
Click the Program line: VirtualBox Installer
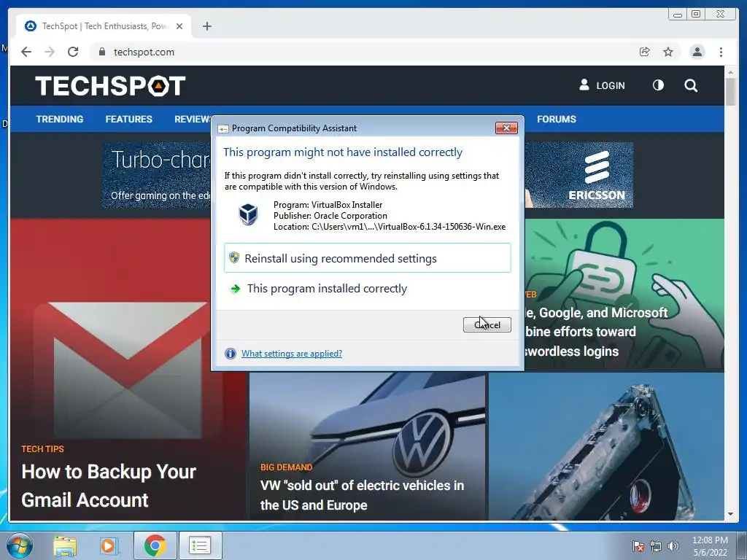point(328,205)
